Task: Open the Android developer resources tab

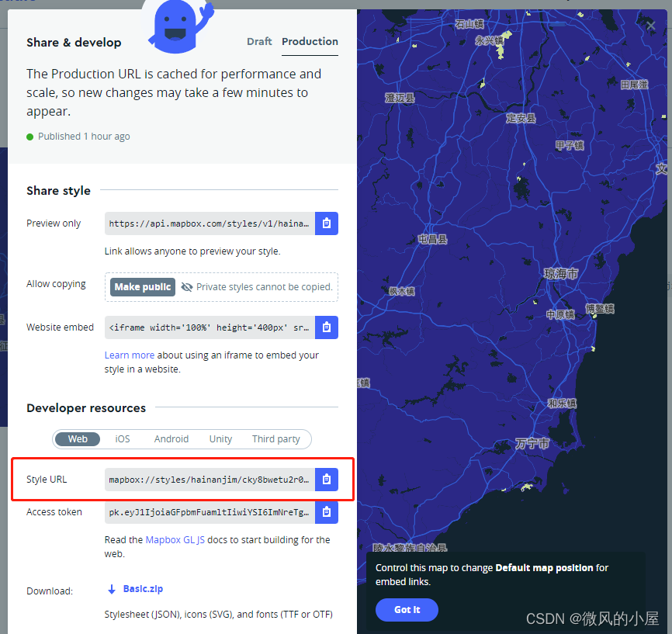Action: (171, 439)
